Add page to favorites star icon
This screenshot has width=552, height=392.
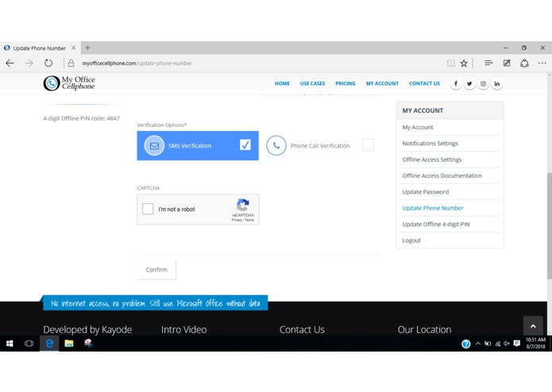(464, 63)
